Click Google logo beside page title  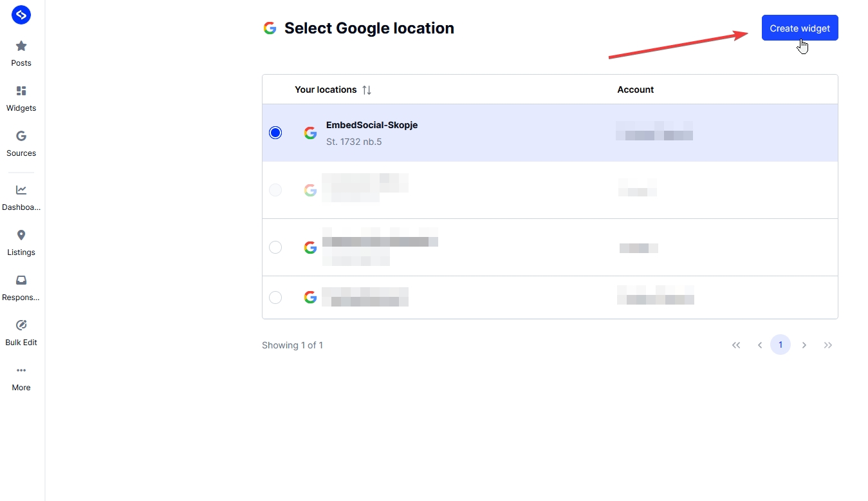click(x=270, y=28)
